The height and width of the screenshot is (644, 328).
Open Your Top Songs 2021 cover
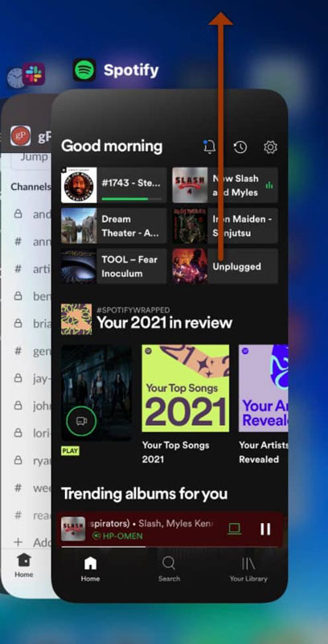point(186,388)
